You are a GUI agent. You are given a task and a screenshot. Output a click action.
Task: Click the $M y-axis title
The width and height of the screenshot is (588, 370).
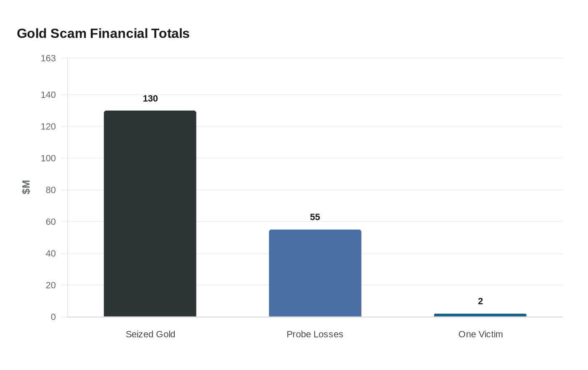[x=26, y=187]
